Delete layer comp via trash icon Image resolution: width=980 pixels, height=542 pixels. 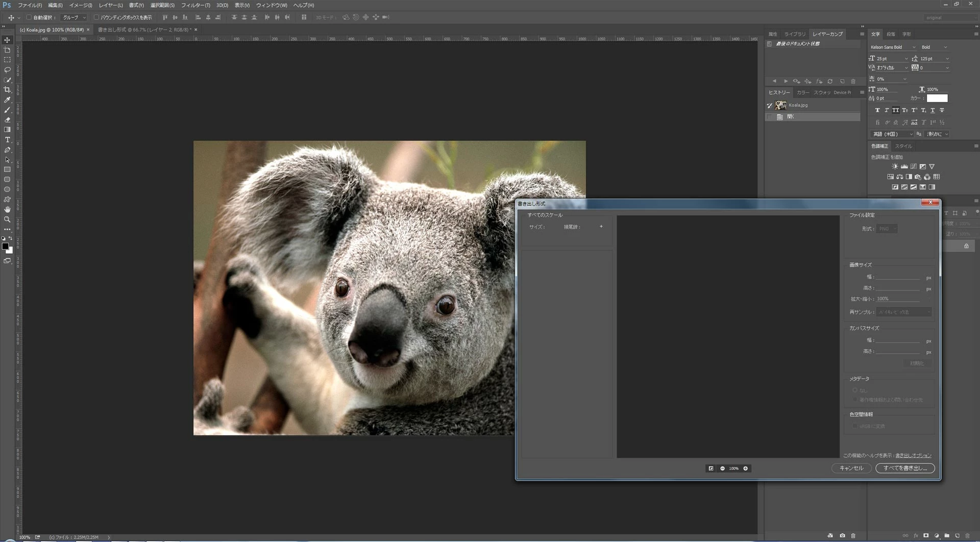[x=853, y=81]
